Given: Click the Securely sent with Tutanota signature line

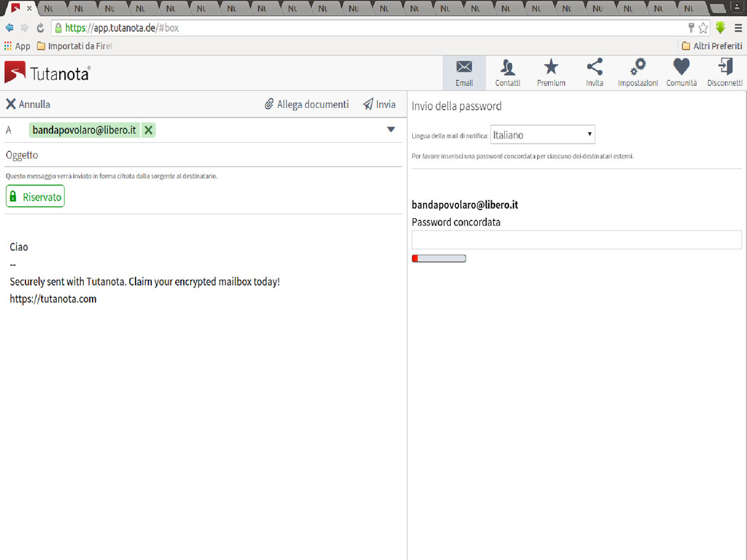Looking at the screenshot, I should coord(145,282).
